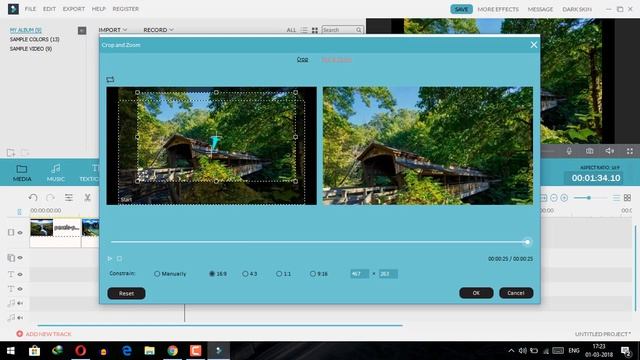
Task: Zoom in the timeline with plus icon
Action: pos(564,198)
